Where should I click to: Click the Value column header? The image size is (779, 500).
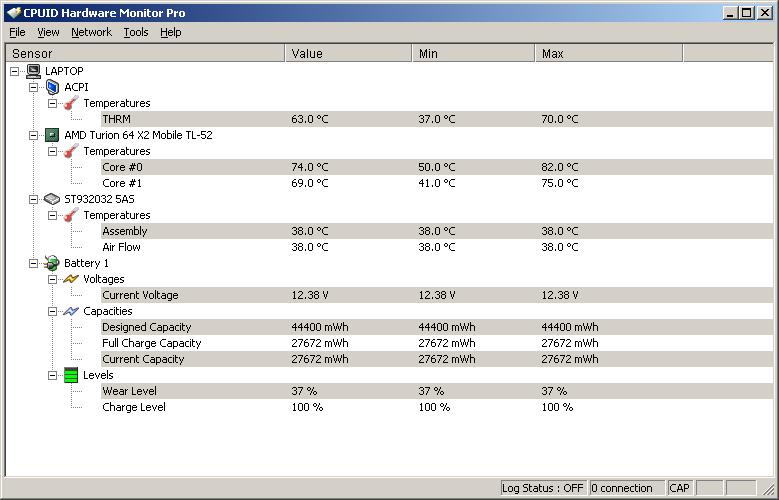click(x=348, y=53)
